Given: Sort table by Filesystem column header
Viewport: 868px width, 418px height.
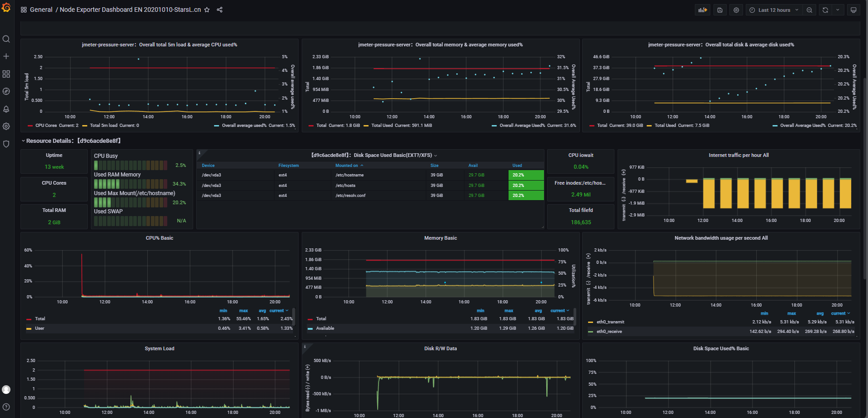Looking at the screenshot, I should [289, 166].
